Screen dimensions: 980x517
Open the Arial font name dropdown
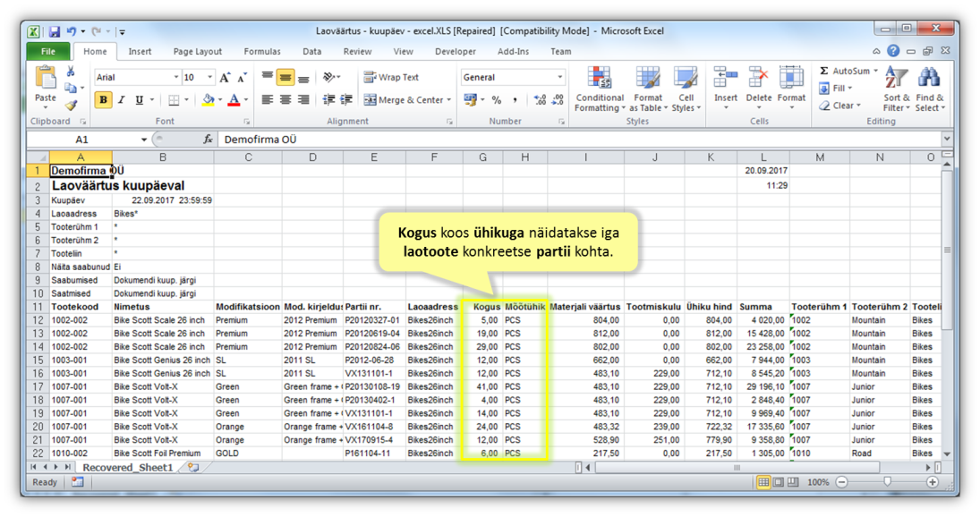pyautogui.click(x=176, y=78)
